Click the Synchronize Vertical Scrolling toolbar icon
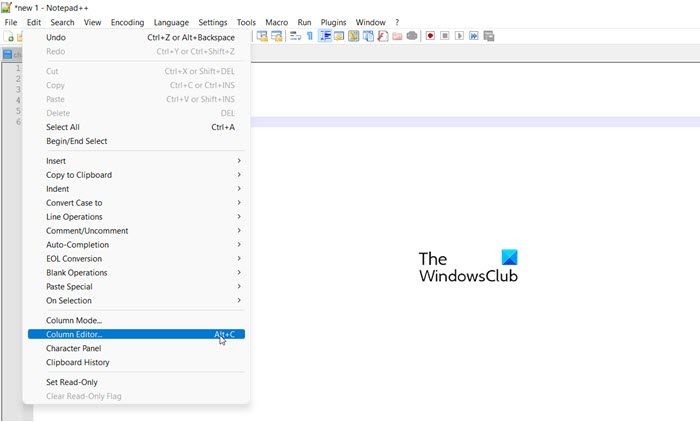Viewport: 700px width, 422px height. click(262, 36)
